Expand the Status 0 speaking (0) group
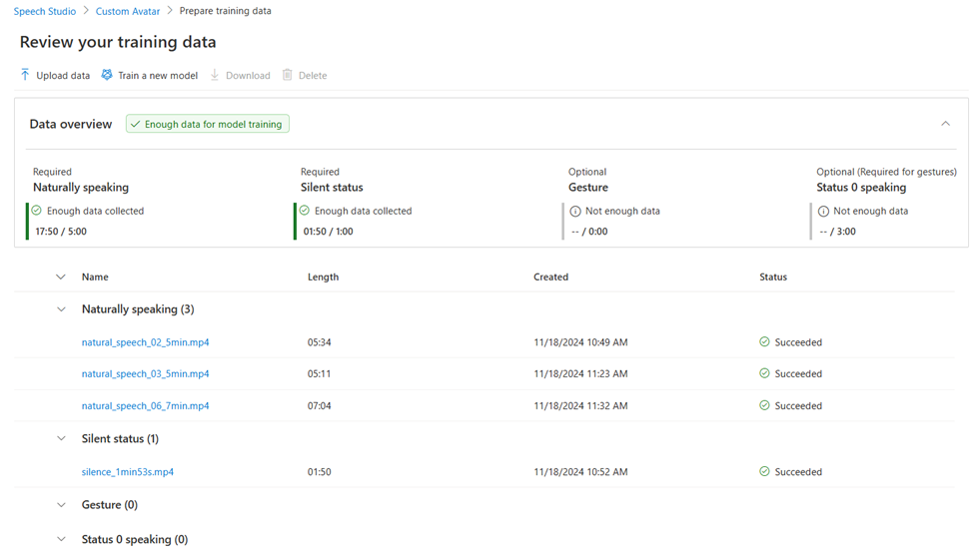Image resolution: width=974 pixels, height=560 pixels. click(61, 540)
